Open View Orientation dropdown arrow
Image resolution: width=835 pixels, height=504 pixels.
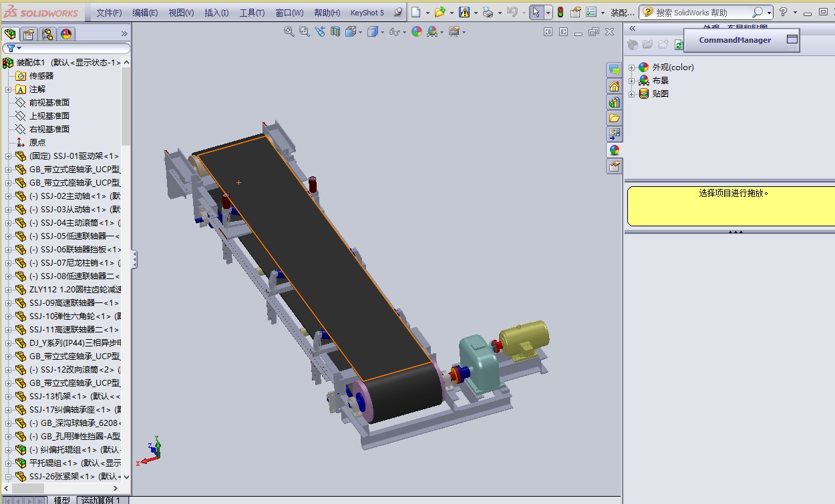[x=361, y=31]
